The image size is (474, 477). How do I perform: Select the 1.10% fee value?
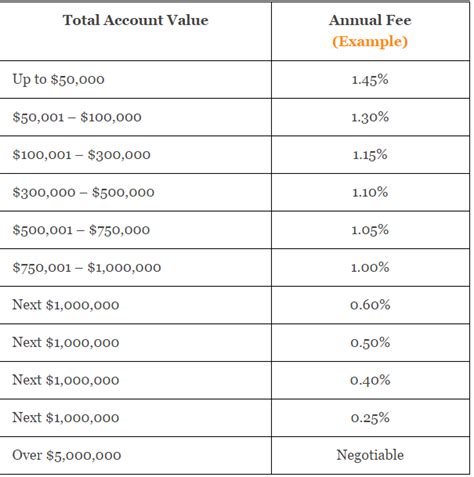pos(370,192)
